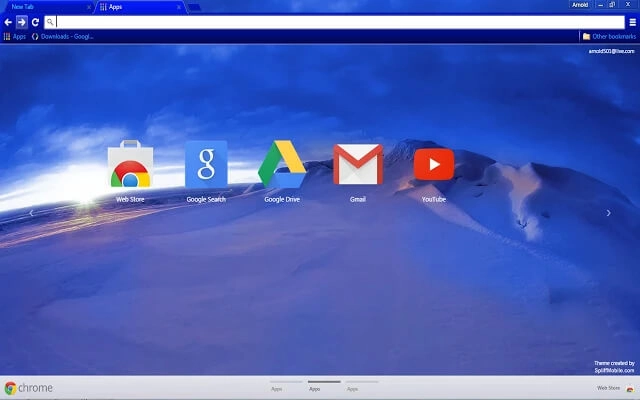Select the third Apps page indicator
Viewport: 640px width, 400px height.
tap(362, 386)
